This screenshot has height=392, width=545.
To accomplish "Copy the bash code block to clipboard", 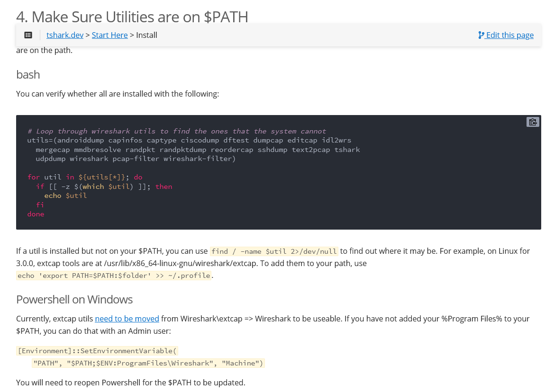I will click(x=533, y=122).
